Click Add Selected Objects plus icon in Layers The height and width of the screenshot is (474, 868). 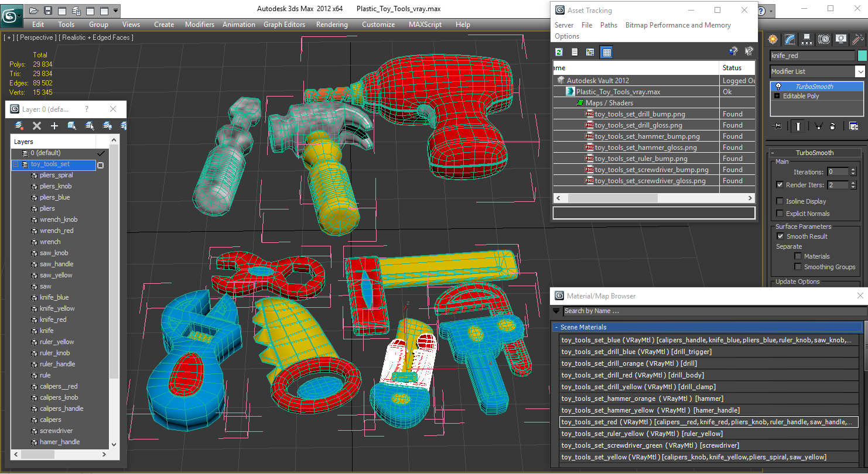click(54, 126)
